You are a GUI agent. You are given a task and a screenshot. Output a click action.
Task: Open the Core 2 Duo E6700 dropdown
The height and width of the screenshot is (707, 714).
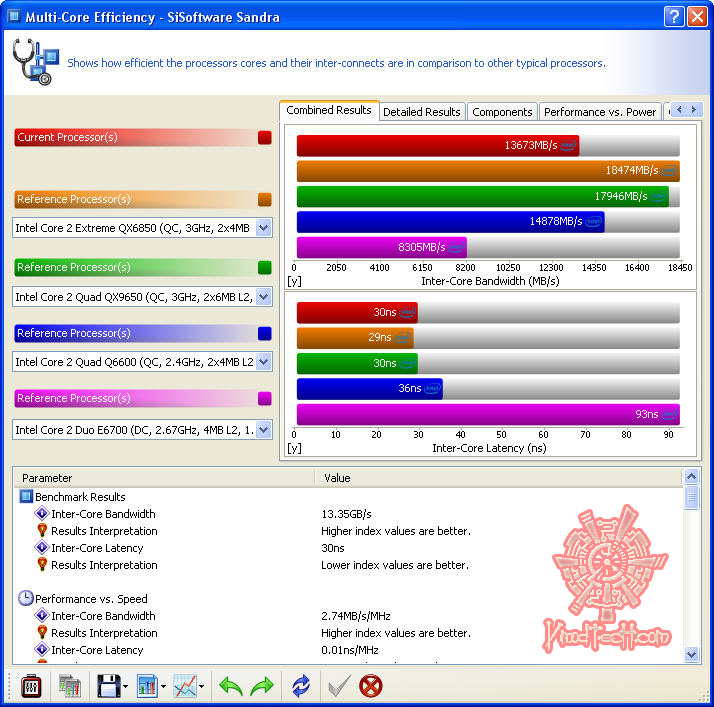(264, 430)
